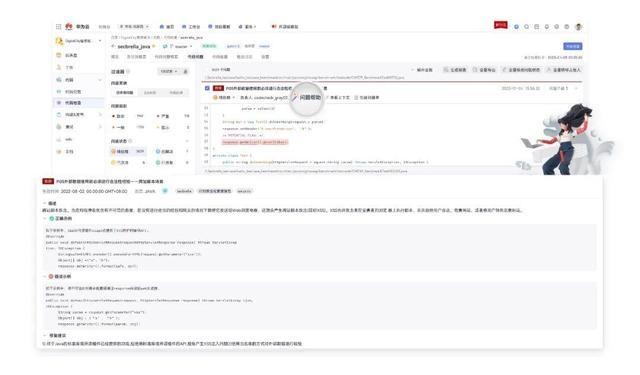Image resolution: width=640 pixels, height=375 pixels.
Task: Go back using arrow beside secbrella_java
Action: coord(113,47)
